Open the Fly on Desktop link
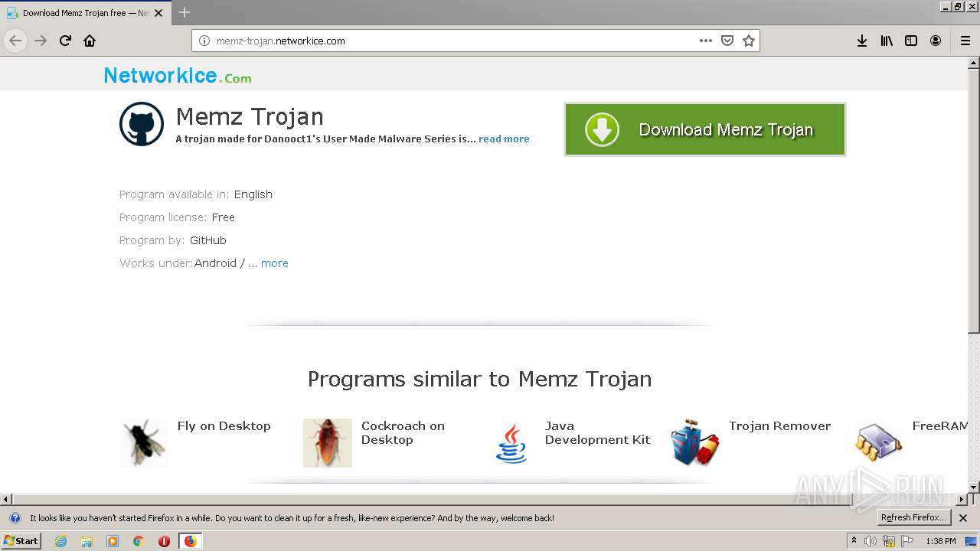This screenshot has height=551, width=980. (224, 426)
